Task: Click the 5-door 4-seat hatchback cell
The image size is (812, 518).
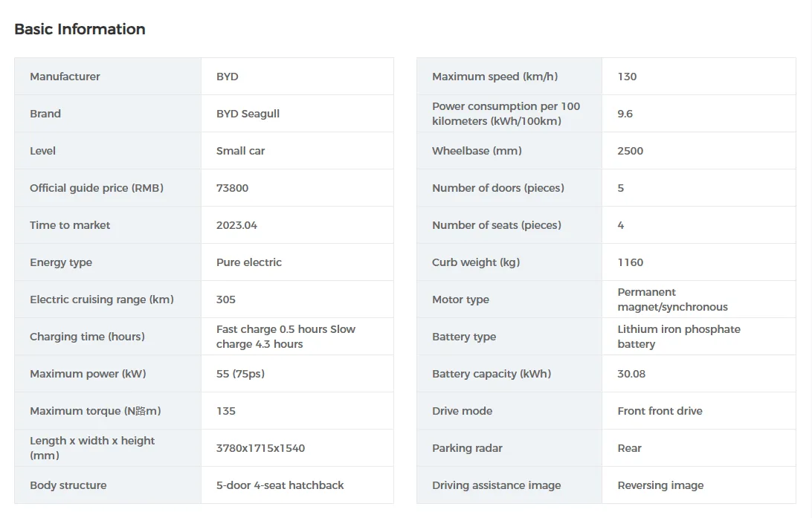Action: 280,485
